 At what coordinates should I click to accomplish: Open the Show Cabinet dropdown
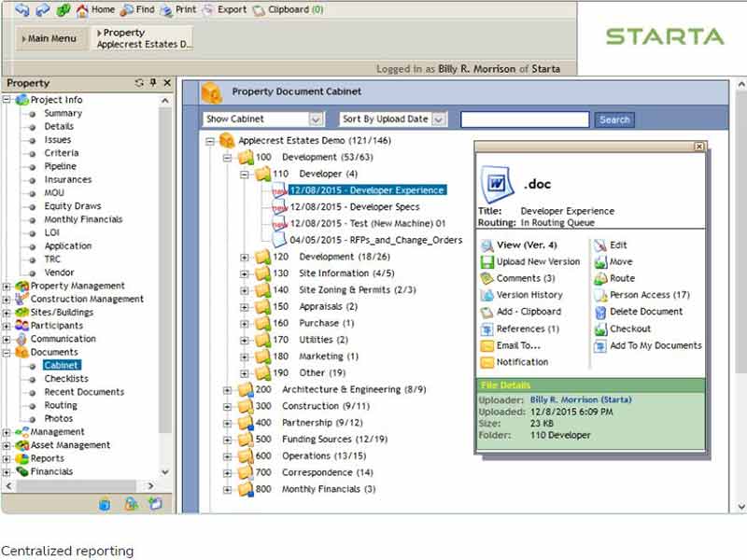[316, 119]
